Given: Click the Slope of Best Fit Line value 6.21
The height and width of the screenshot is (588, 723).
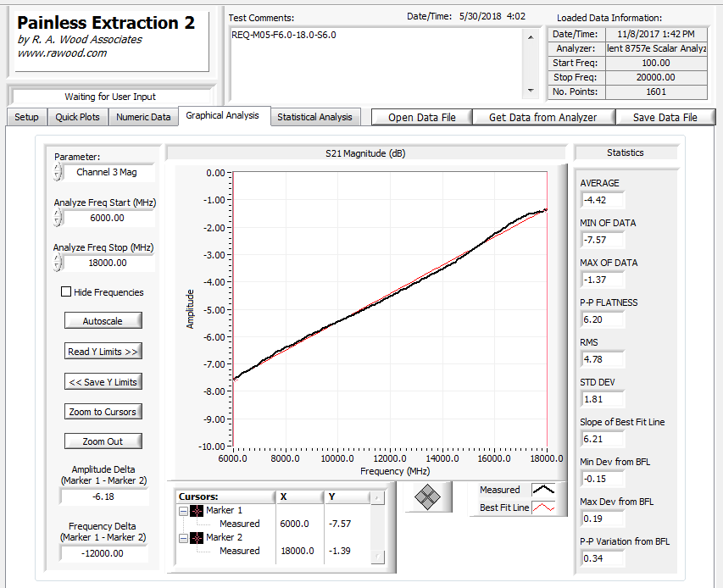Looking at the screenshot, I should [x=602, y=439].
